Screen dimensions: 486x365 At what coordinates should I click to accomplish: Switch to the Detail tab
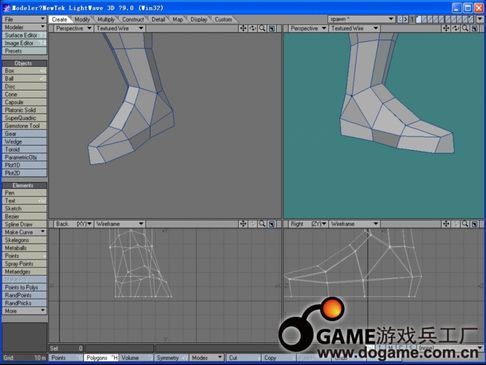158,19
